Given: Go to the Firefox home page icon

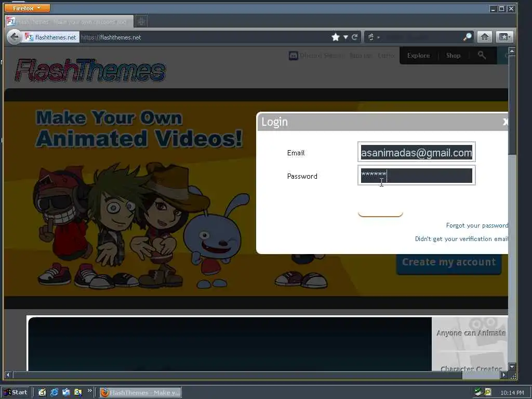Looking at the screenshot, I should [485, 37].
